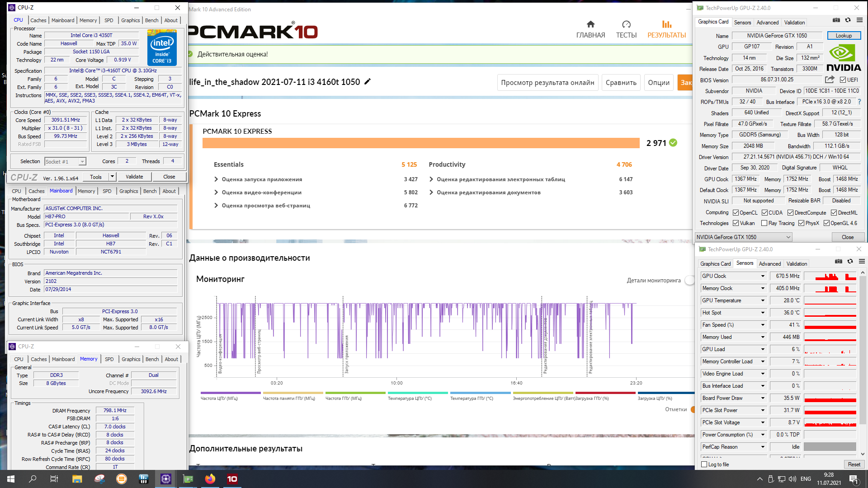Switch to Graphics Card tab in Sensors GPU-Z window
Screen dimensions: 868x488
pyautogui.click(x=715, y=264)
